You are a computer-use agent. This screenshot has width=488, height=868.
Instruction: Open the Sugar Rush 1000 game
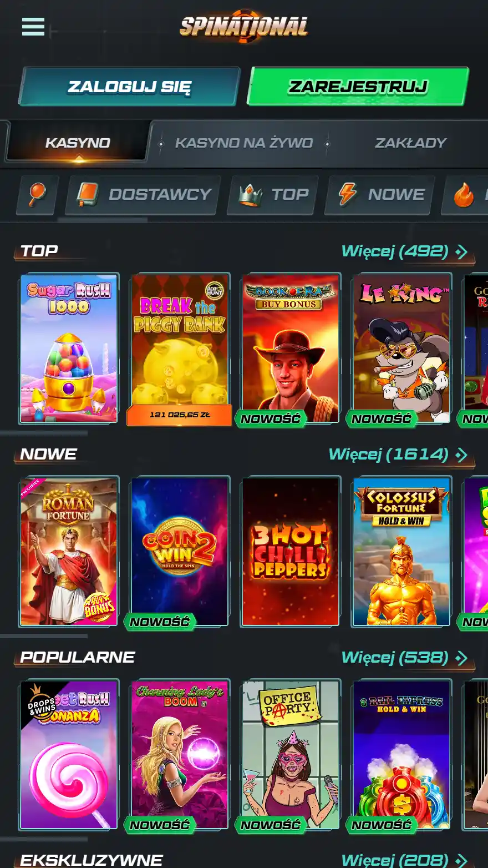(x=69, y=349)
